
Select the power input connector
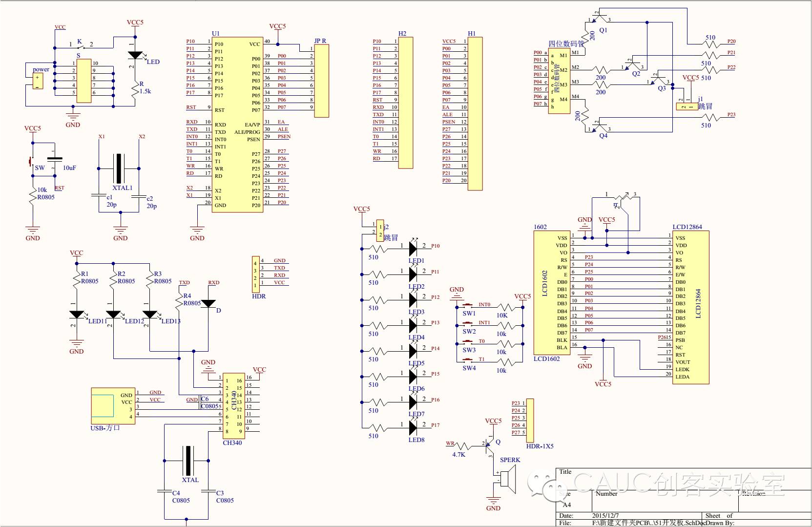(38, 81)
